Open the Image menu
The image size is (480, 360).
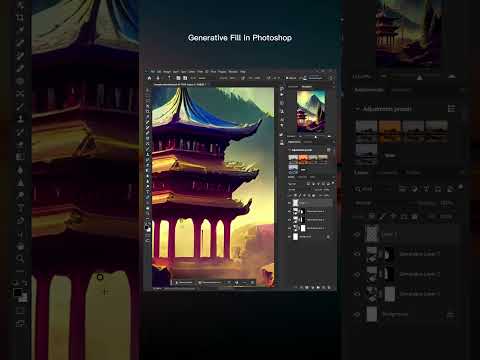(x=167, y=71)
